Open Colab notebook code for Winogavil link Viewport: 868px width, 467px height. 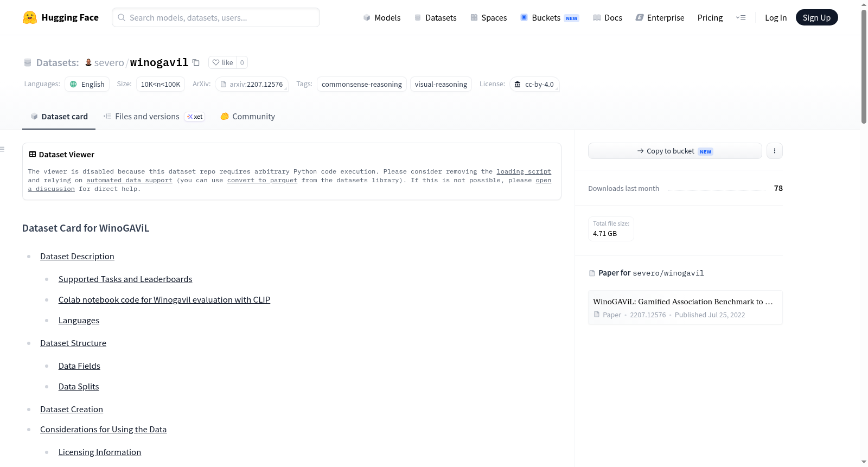164,300
